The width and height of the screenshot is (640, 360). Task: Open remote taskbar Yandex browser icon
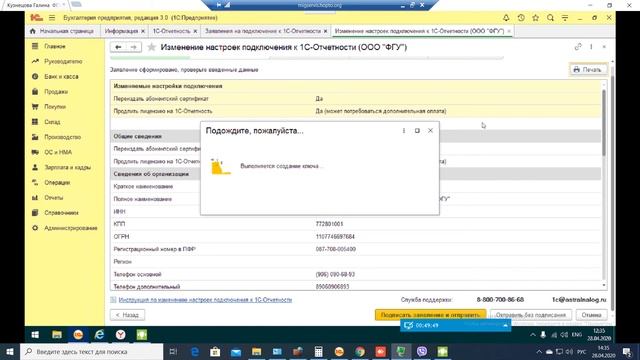(120, 335)
